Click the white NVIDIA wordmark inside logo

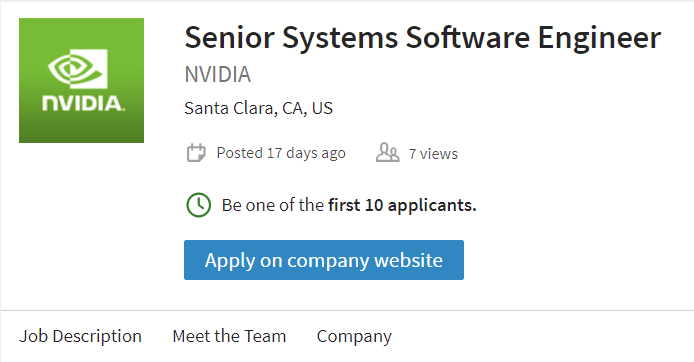[84, 103]
